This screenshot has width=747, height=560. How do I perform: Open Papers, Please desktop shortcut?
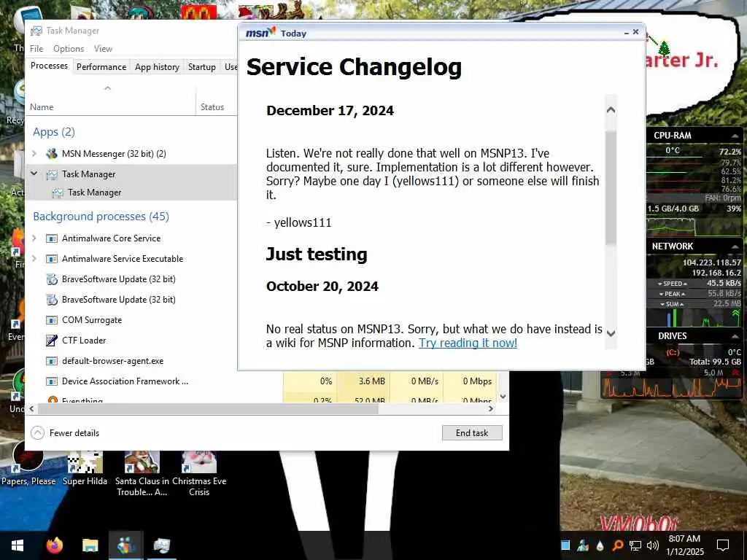pyautogui.click(x=28, y=464)
